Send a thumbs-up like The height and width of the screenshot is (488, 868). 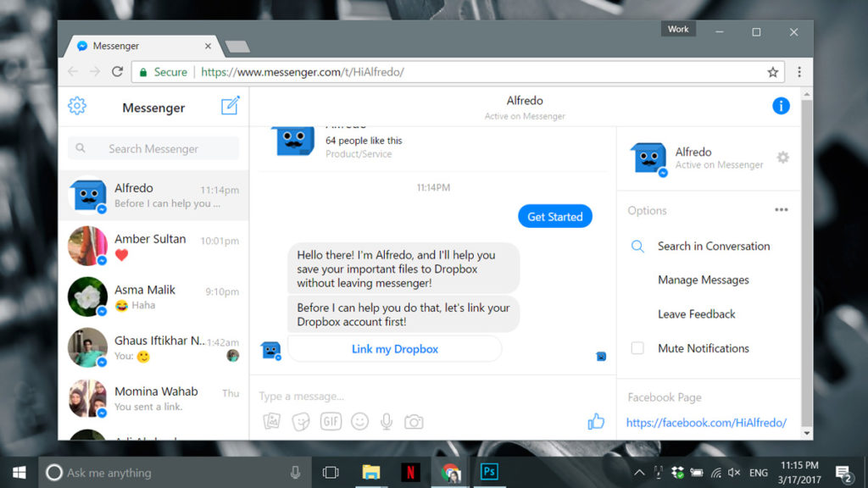[x=596, y=422]
